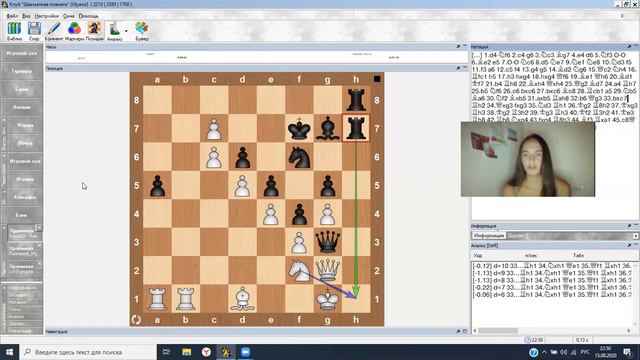
Task: Open the Окна menu
Action: (69, 16)
